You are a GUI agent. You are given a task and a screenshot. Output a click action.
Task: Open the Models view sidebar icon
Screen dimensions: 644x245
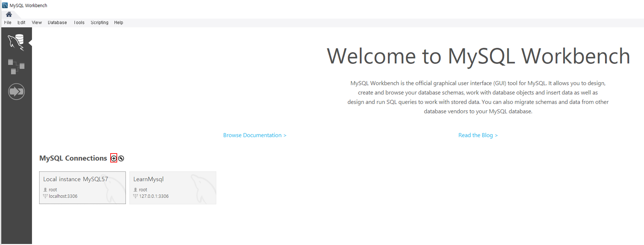pos(16,67)
